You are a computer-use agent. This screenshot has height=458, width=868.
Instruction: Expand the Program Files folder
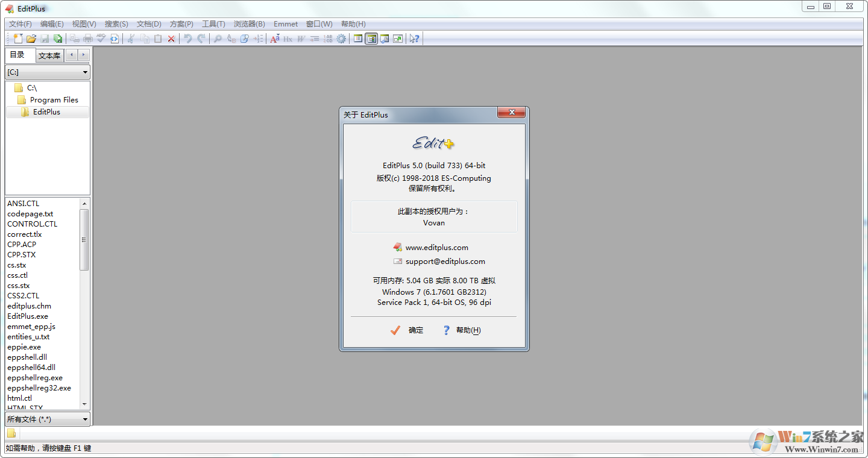54,100
